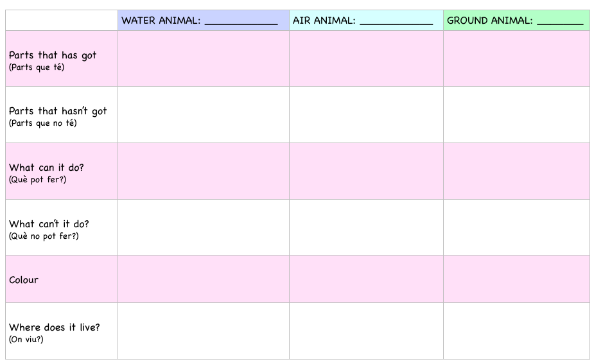Image resolution: width=594 pixels, height=364 pixels.
Task: Click water animal 'Parts that has got' cell
Action: (x=204, y=58)
